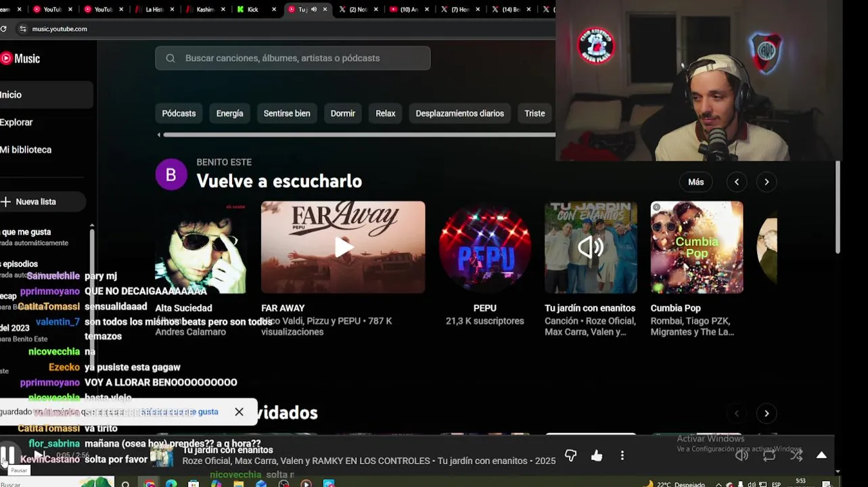Open the Alta Suciedad album cover
Viewport: 868px width, 487px height.
[x=201, y=247]
